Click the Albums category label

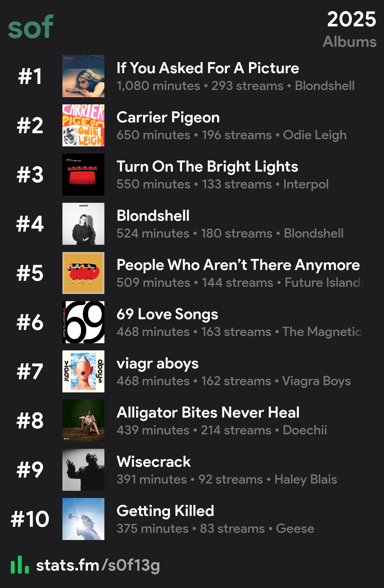pyautogui.click(x=349, y=42)
